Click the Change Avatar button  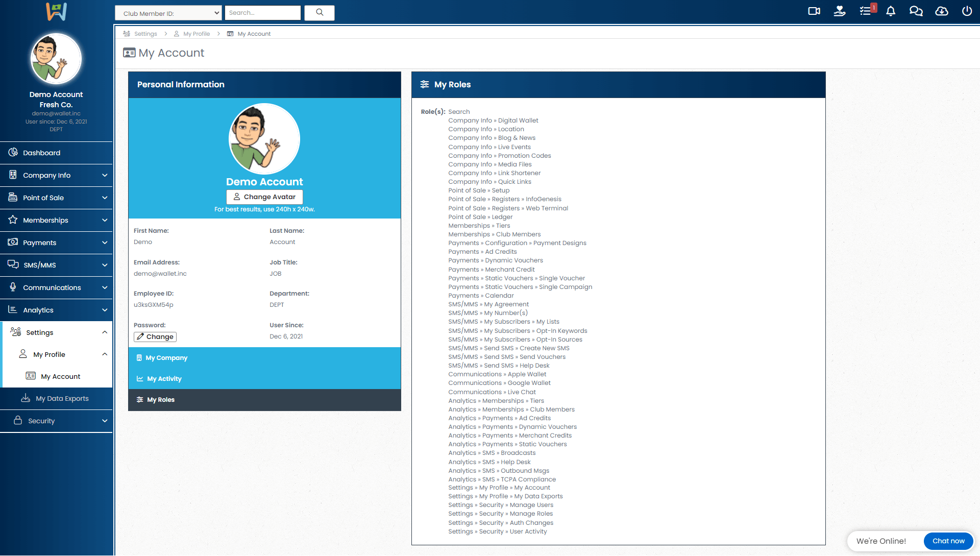(264, 197)
